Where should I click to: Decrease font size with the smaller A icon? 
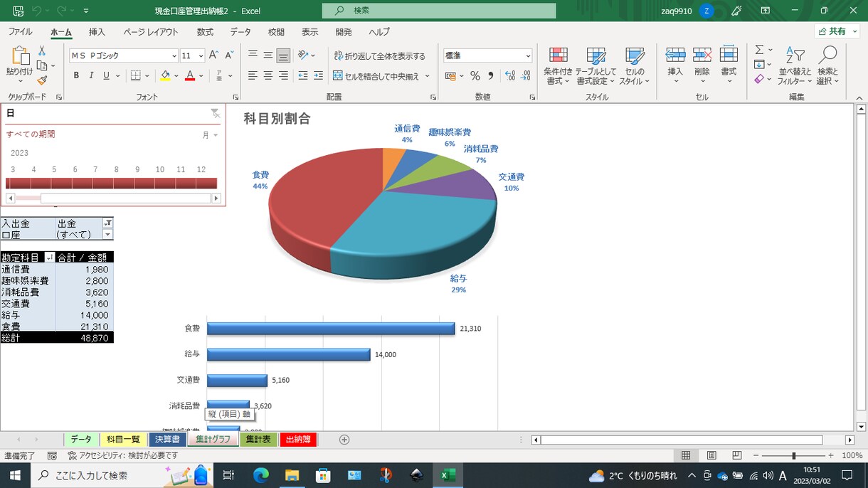[229, 55]
